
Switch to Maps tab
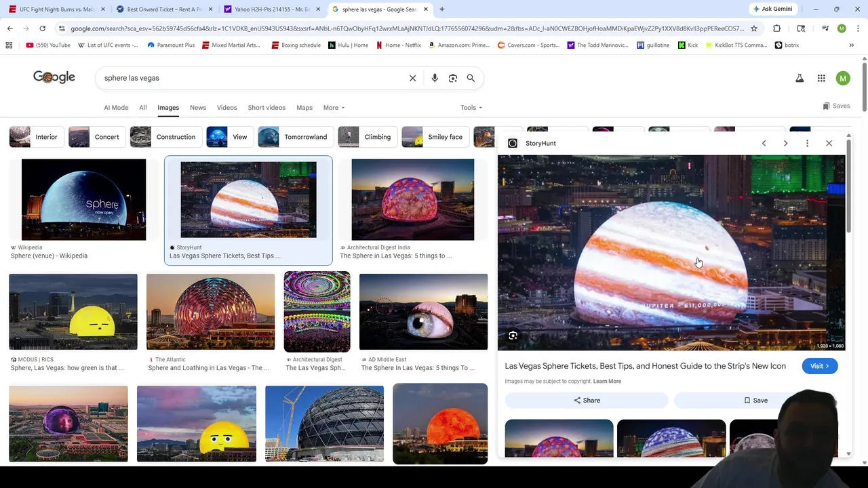304,108
